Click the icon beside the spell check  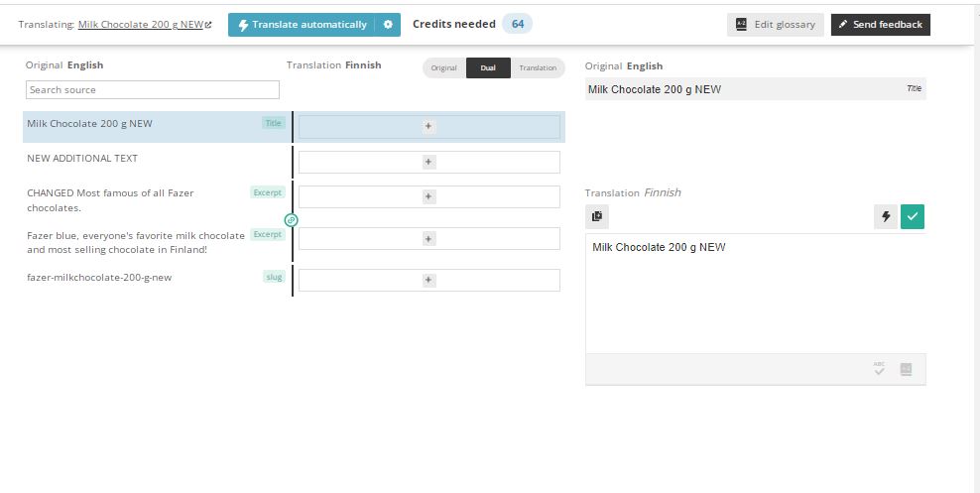(906, 369)
